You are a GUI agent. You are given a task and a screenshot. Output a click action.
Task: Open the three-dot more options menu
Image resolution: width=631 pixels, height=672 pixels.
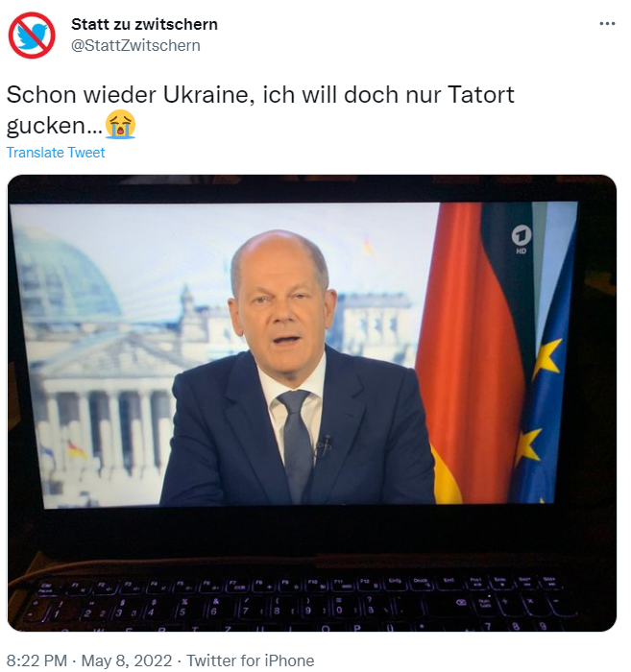click(x=607, y=24)
